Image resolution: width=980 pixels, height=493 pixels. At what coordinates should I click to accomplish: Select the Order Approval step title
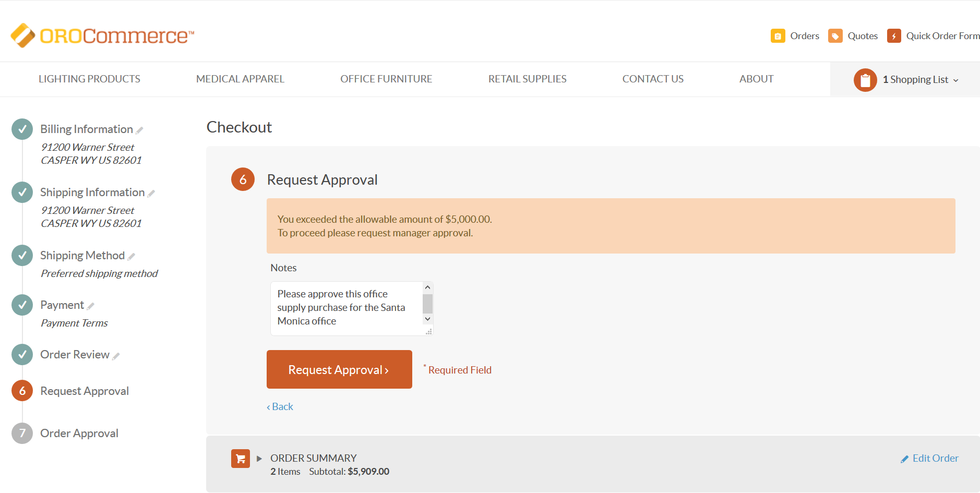click(x=79, y=433)
